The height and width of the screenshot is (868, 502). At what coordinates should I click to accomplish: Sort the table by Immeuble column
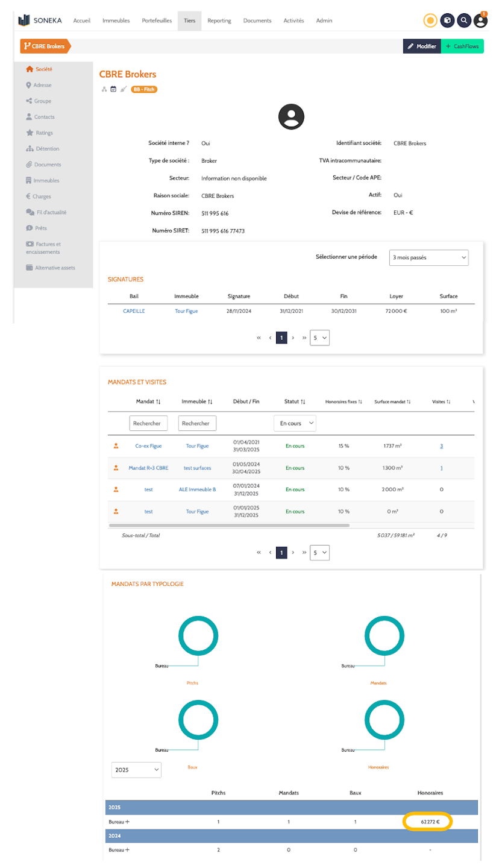197,401
